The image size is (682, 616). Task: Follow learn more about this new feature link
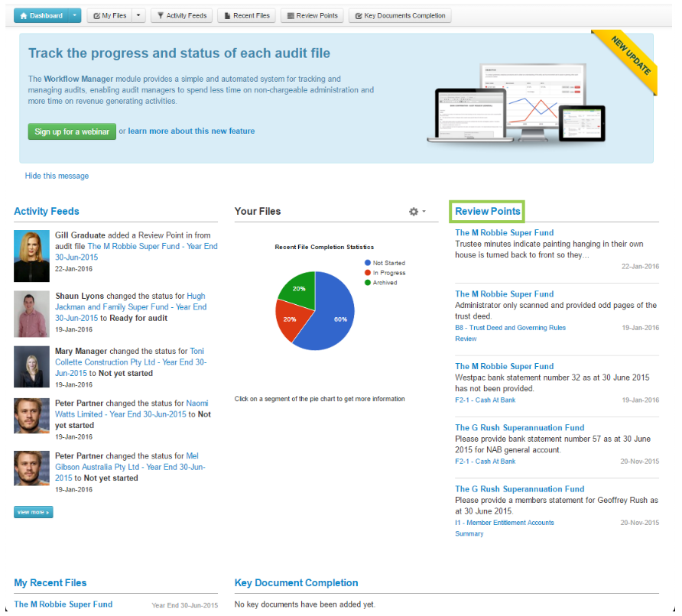(x=191, y=131)
